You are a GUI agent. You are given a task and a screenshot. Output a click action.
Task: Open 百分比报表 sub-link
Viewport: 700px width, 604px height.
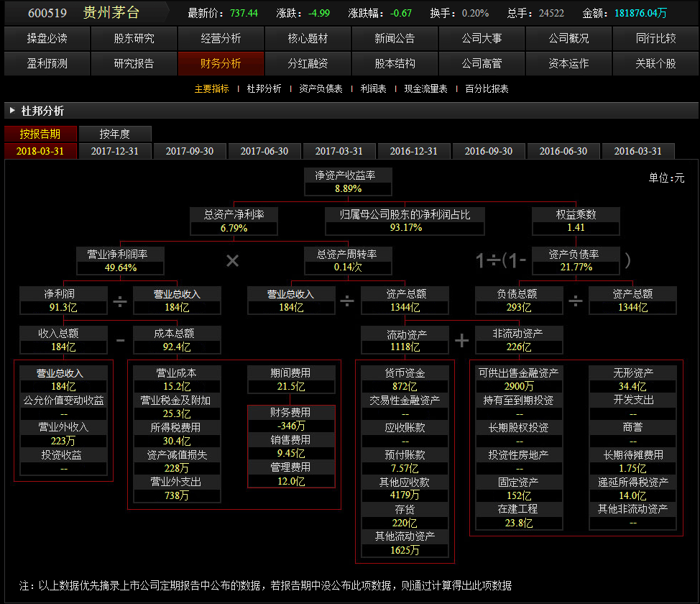487,89
